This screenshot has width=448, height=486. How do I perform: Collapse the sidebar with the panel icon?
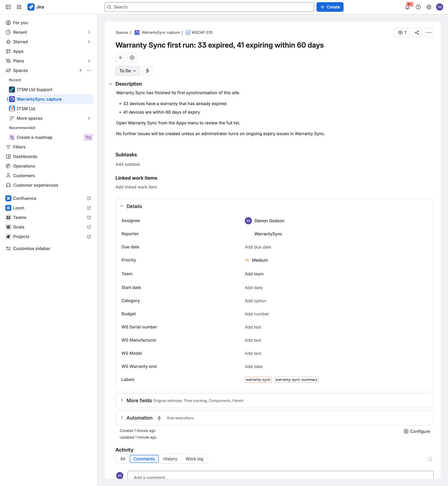point(8,7)
